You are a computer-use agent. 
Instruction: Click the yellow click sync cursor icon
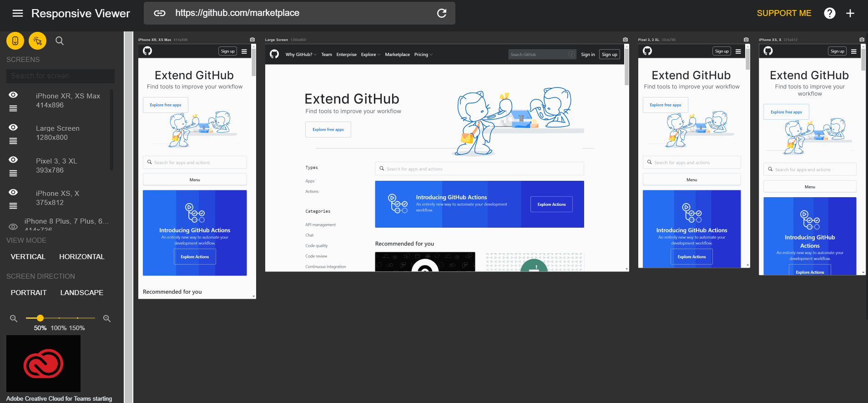coord(38,41)
